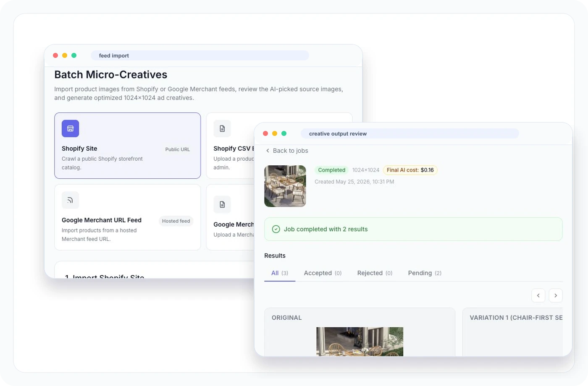Viewport: 588px width, 386px height.
Task: Click the Hosted feed badge
Action: pyautogui.click(x=176, y=221)
